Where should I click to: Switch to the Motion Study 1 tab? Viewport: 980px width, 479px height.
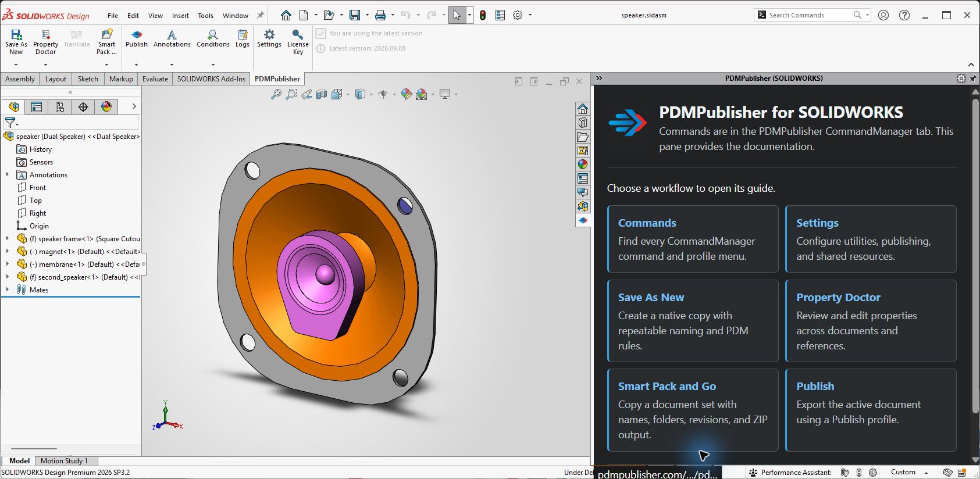pyautogui.click(x=64, y=461)
